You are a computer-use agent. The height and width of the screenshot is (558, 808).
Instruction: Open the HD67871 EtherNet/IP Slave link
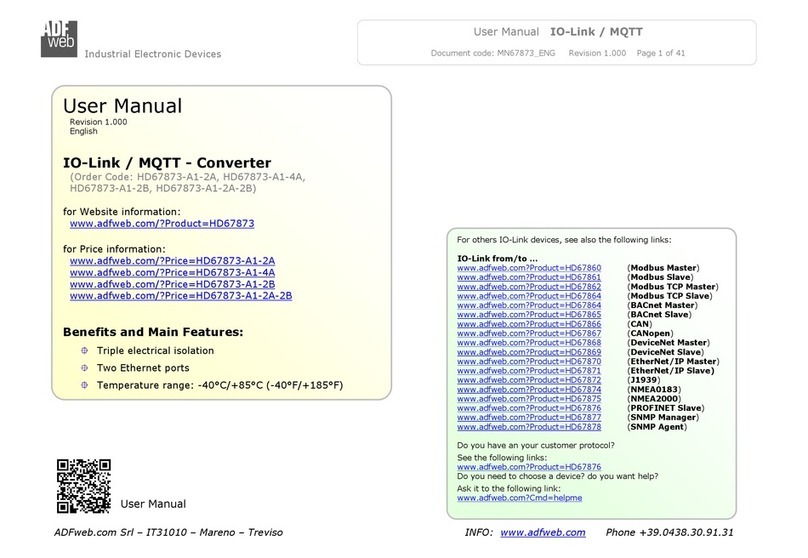tap(529, 370)
